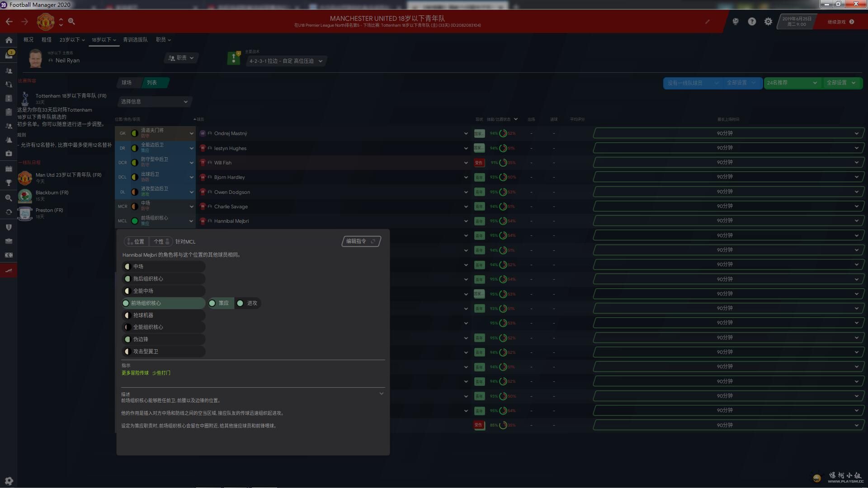Open the Medical Centre icon in sidebar

click(x=9, y=154)
